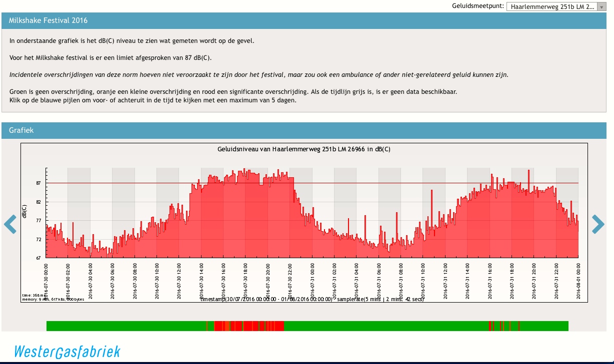Click the y-axis value '77'
Screen dimensions: 614x364
point(38,221)
